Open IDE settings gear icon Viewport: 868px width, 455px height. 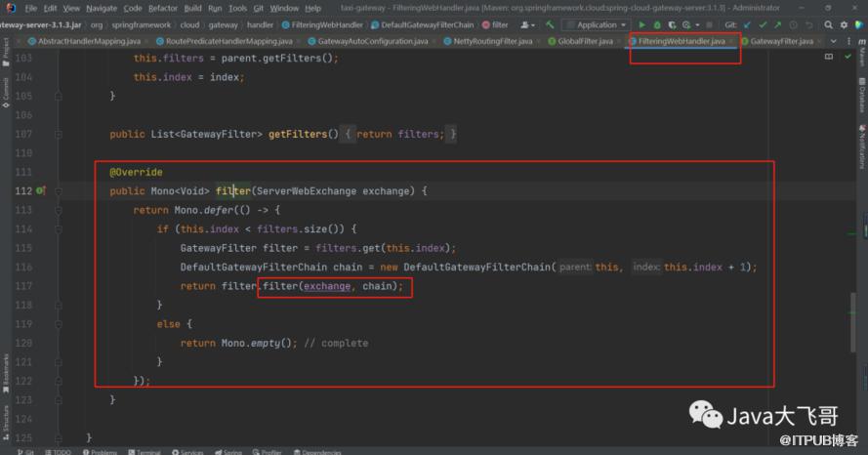pos(843,24)
